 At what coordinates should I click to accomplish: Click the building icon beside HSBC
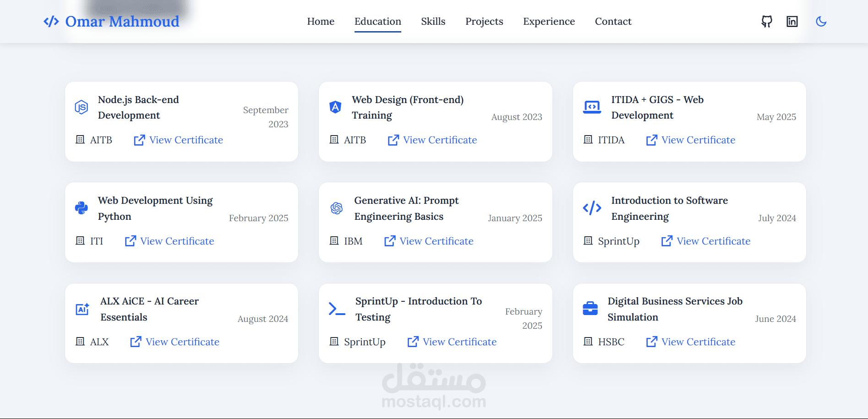[588, 341]
